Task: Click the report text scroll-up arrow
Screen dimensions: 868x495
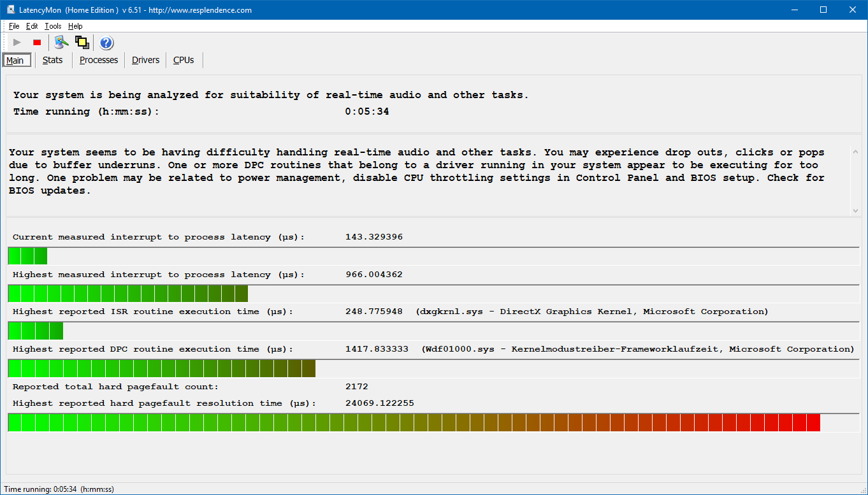Action: (855, 152)
